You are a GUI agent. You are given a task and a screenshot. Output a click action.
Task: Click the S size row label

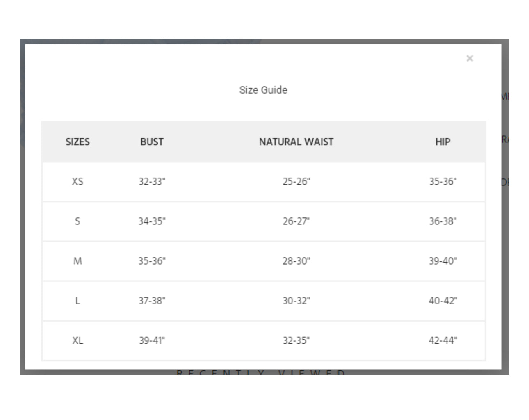click(78, 221)
